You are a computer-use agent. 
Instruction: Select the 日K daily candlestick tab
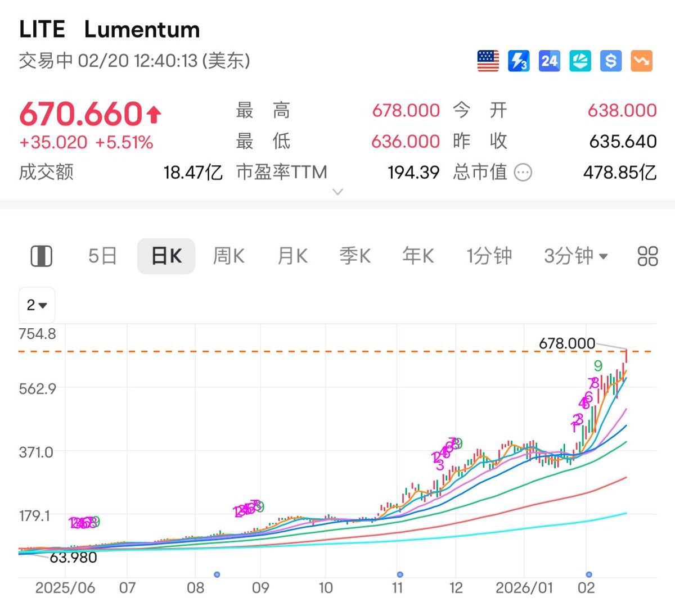166,256
